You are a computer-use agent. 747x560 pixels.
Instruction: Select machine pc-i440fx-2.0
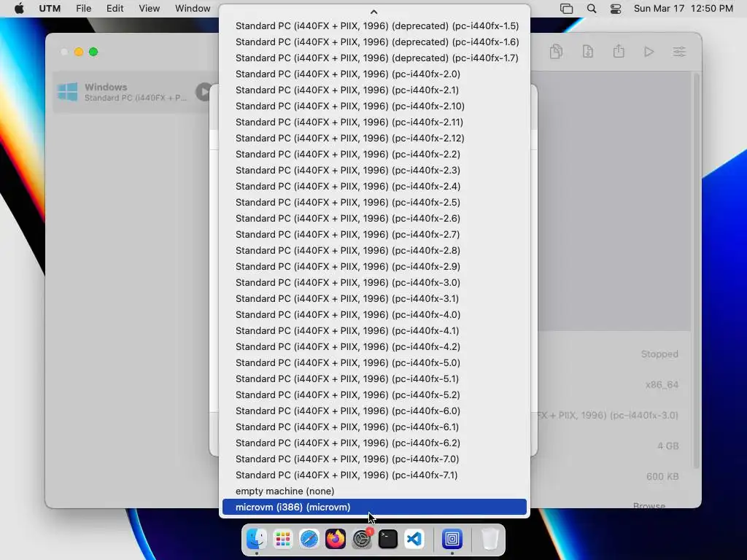coord(374,74)
